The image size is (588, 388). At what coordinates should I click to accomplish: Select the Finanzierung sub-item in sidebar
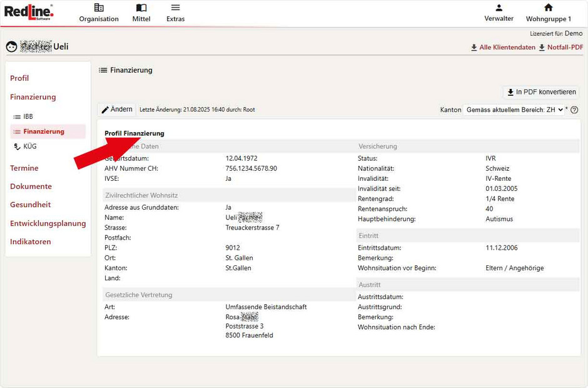[44, 131]
